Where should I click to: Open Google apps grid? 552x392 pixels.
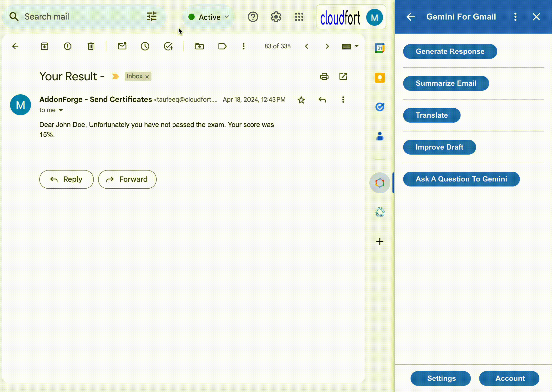pyautogui.click(x=299, y=17)
